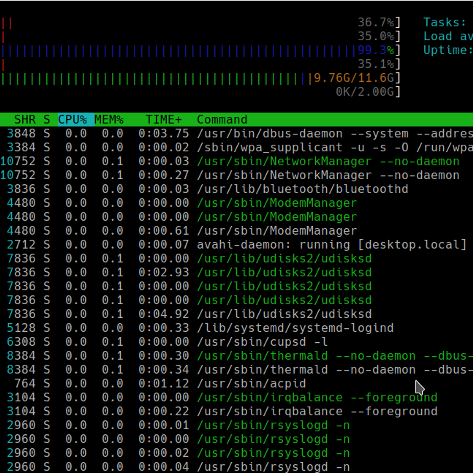Click the S state column header
This screenshot has width=473, height=473.
46,119
